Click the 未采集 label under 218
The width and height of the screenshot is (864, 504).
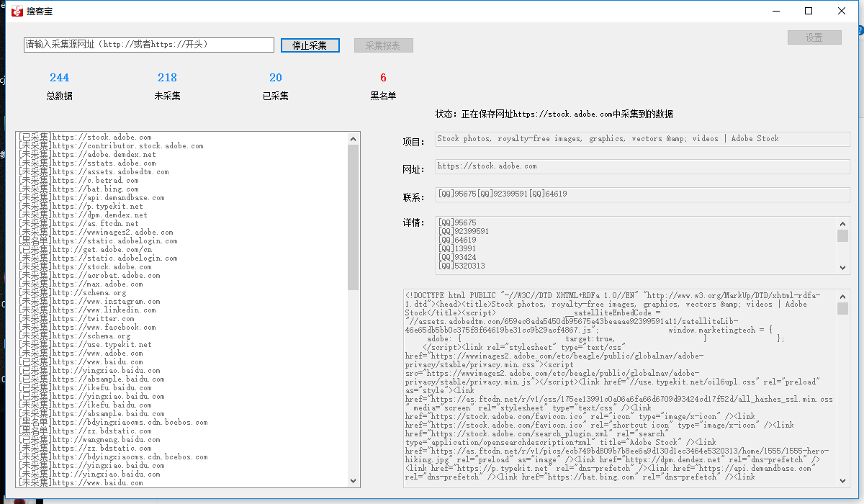(168, 96)
